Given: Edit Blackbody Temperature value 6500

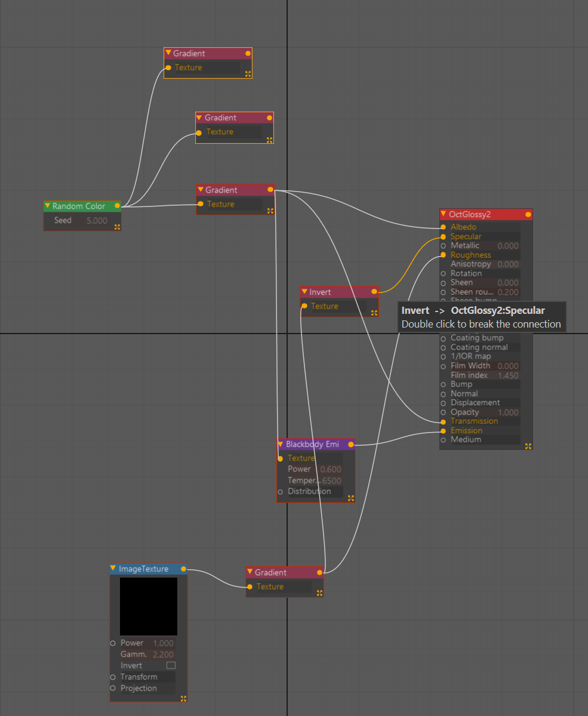Looking at the screenshot, I should point(331,480).
